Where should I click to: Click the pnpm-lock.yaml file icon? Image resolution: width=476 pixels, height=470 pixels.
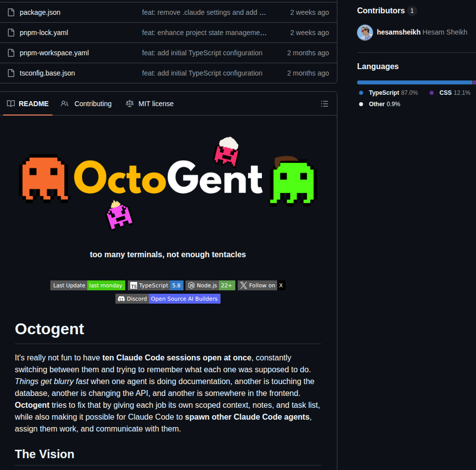(11, 33)
